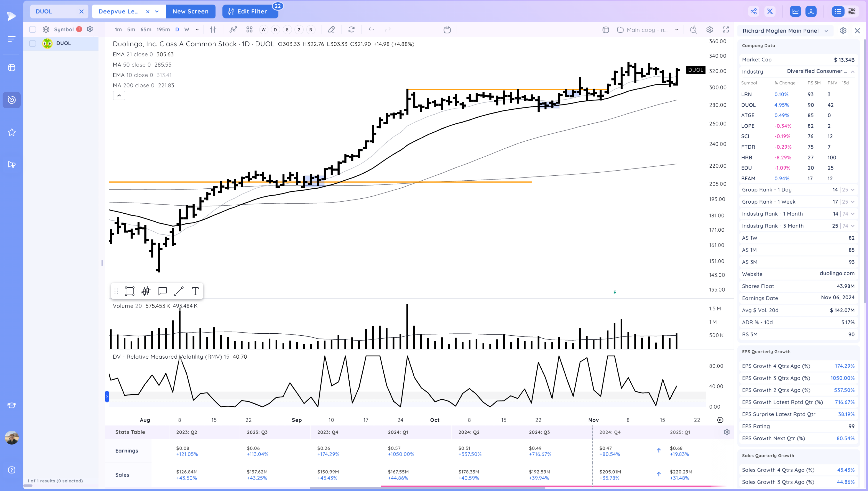Switch to list view layout
This screenshot has height=491, width=868.
(838, 12)
